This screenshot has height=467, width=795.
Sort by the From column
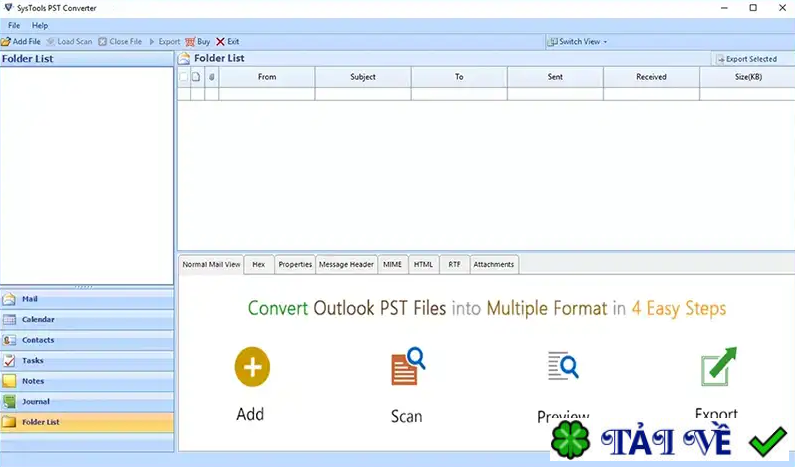coord(267,77)
